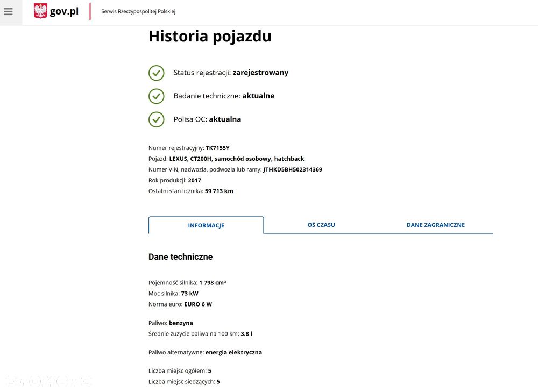538x392 pixels.
Task: Click the Polish eagle emblem logo
Action: (40, 11)
